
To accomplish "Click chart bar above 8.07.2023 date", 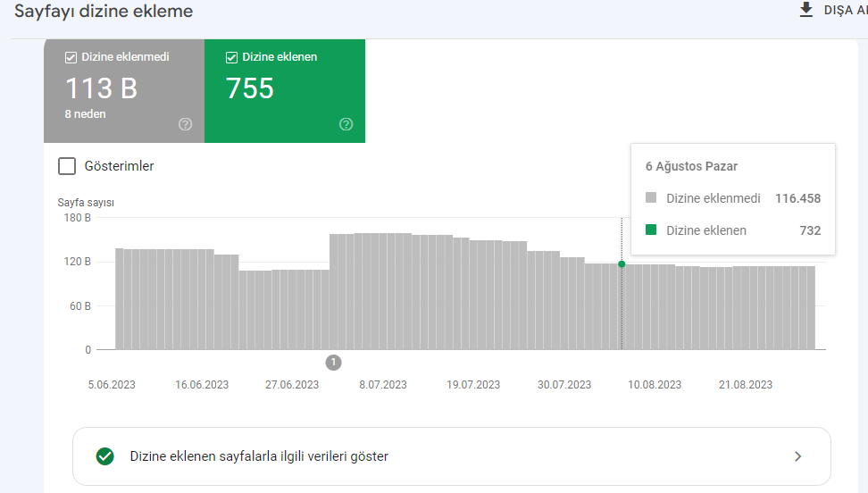I will point(383,291).
